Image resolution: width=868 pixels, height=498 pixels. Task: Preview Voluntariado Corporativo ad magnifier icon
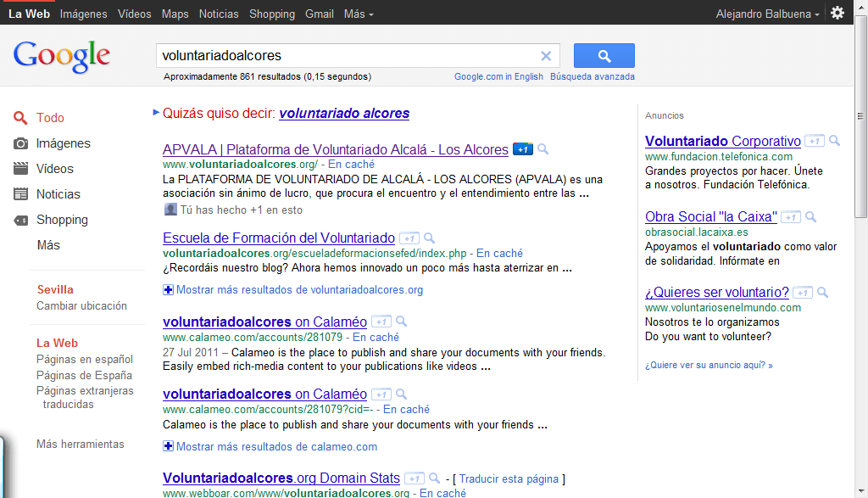point(834,141)
